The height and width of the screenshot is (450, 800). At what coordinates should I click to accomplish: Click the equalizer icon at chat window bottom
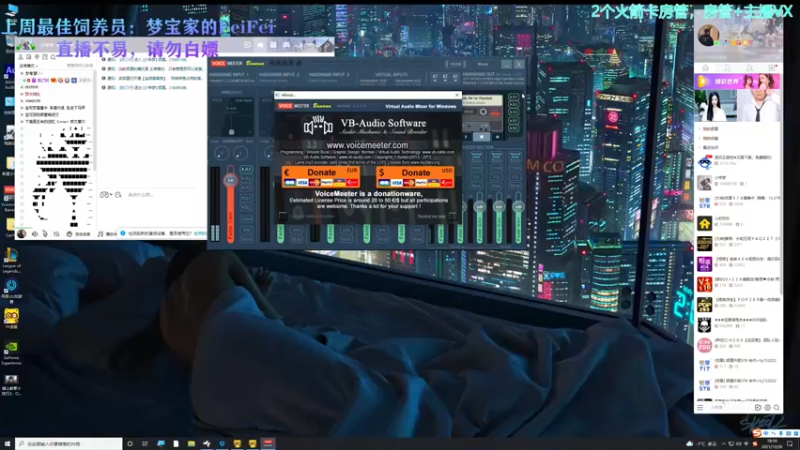[56, 234]
